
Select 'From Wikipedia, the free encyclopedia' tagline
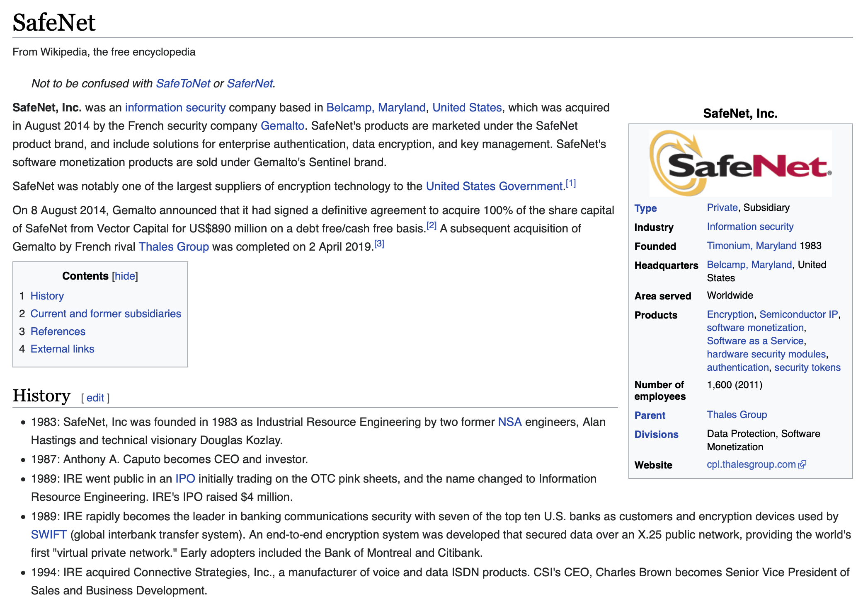(104, 52)
